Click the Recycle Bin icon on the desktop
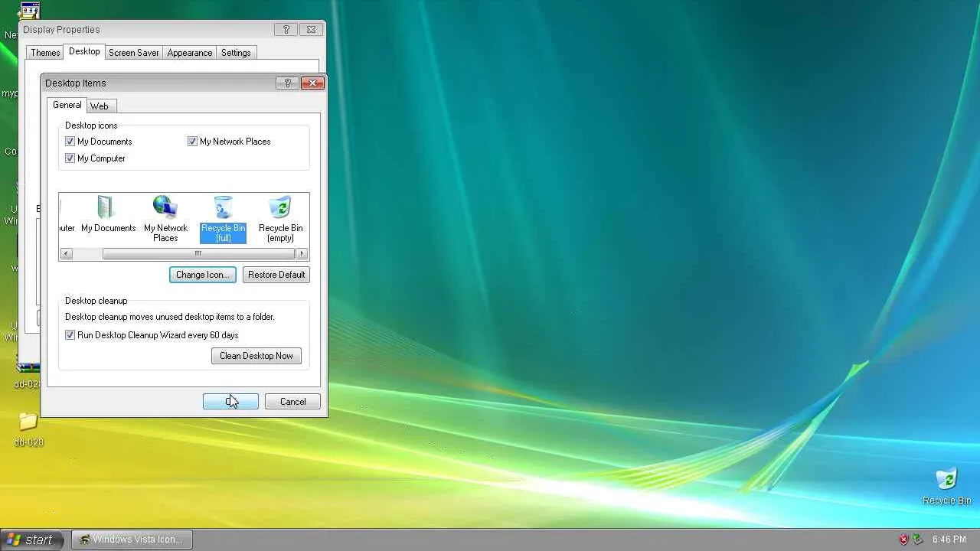 pyautogui.click(x=946, y=486)
